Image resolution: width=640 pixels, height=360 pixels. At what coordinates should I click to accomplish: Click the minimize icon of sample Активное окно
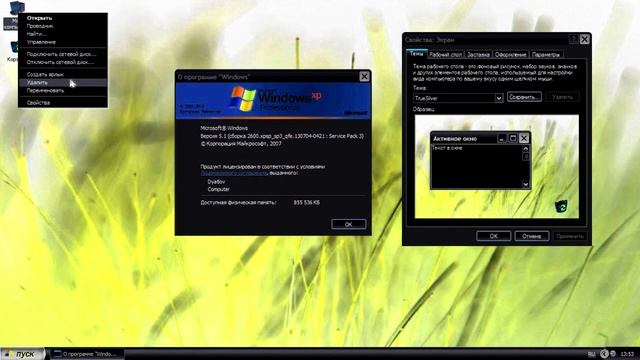pos(502,138)
